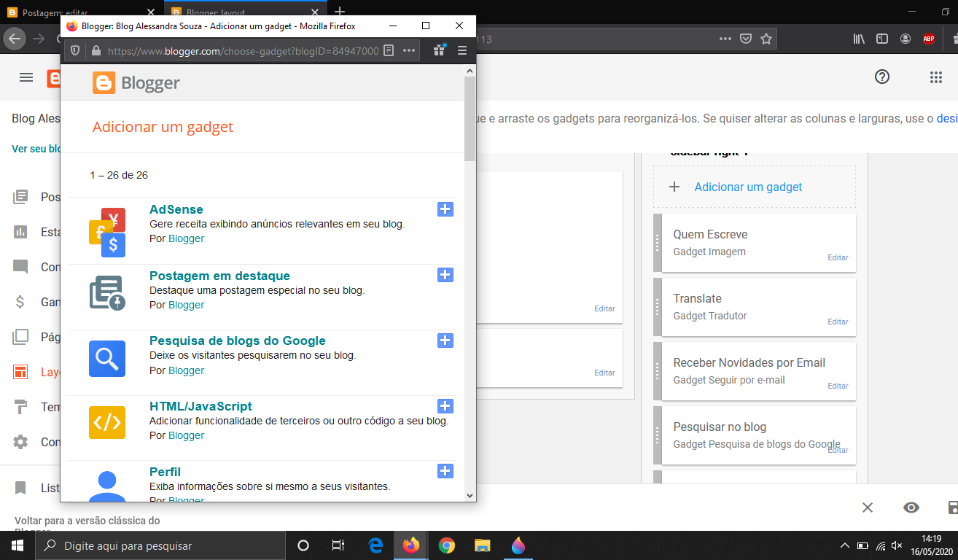Open the AdSense gadget title link
The image size is (958, 560).
coord(176,209)
